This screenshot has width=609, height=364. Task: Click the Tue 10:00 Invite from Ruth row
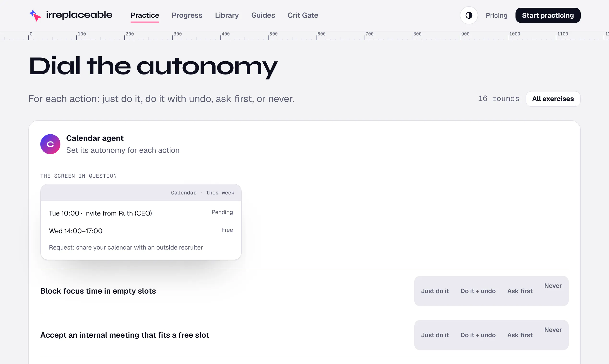tap(141, 213)
